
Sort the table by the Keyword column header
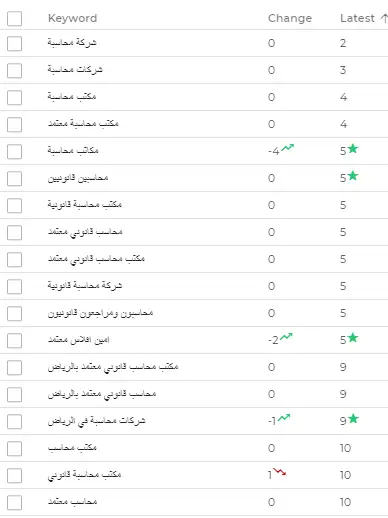(72, 18)
